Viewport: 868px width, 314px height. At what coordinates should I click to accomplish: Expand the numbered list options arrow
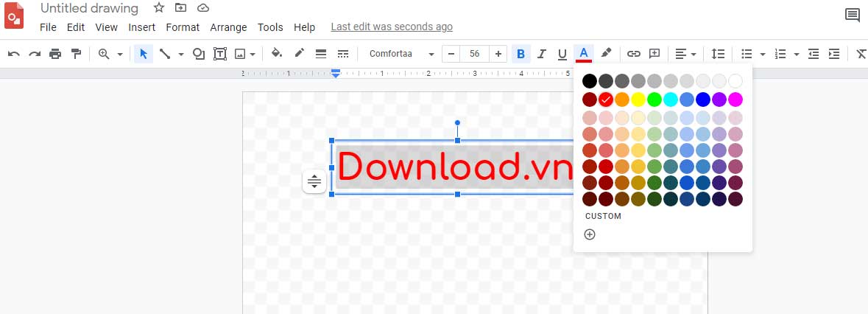tap(797, 55)
